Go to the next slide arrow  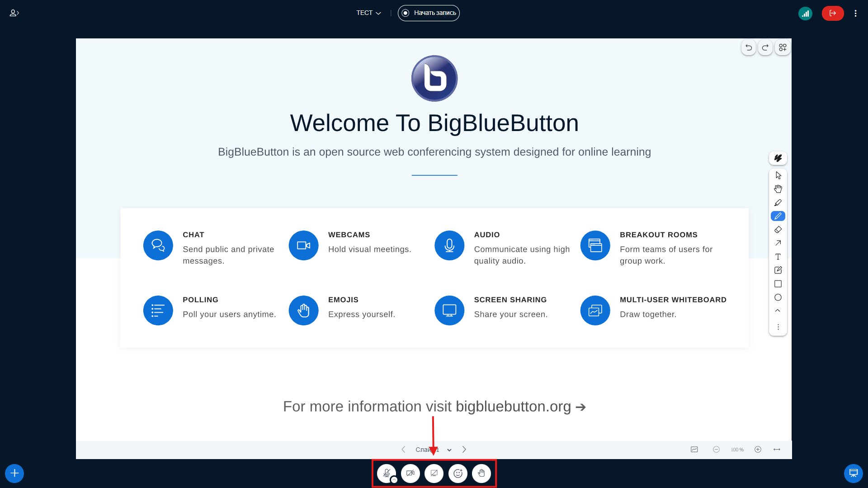click(x=464, y=450)
